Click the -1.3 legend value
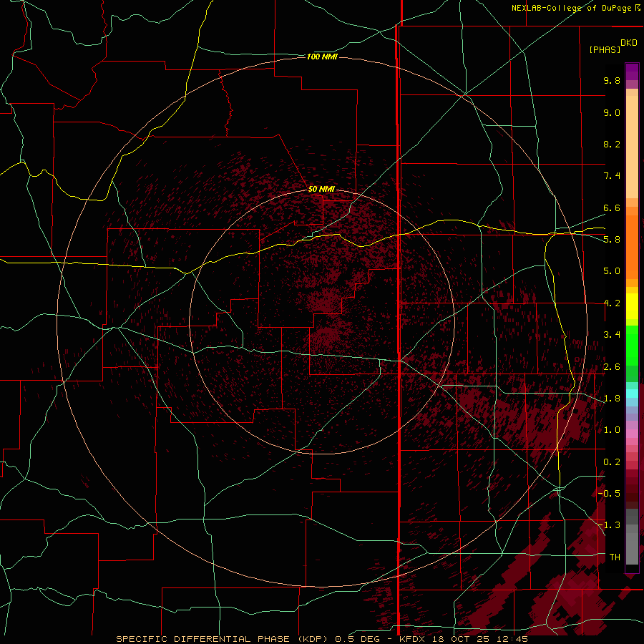 (x=610, y=525)
